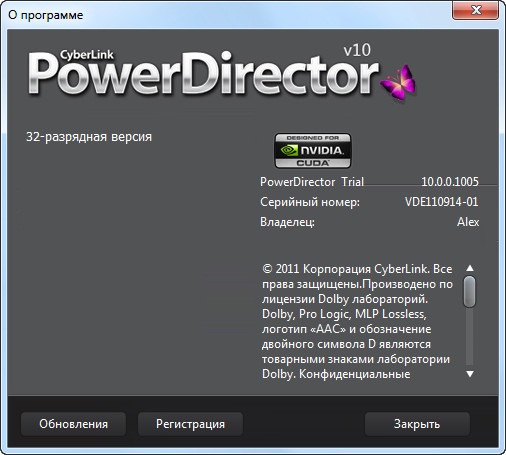This screenshot has width=506, height=455.
Task: Click the Владелец label
Action: 287,222
